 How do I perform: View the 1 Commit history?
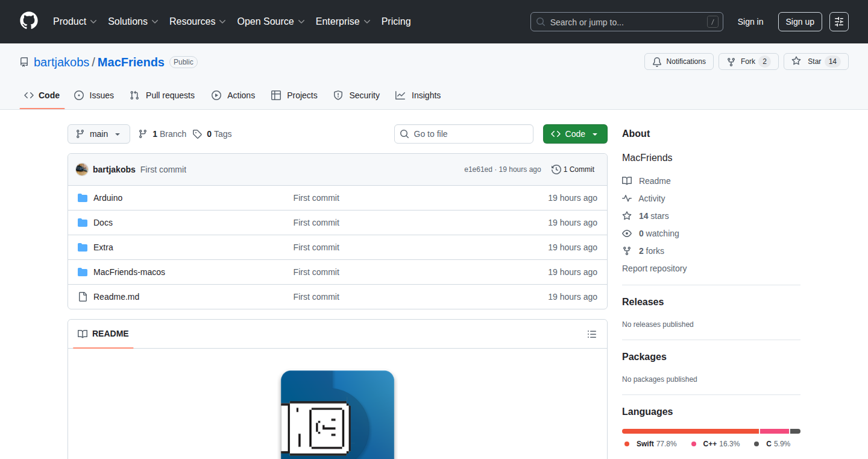[x=573, y=169]
